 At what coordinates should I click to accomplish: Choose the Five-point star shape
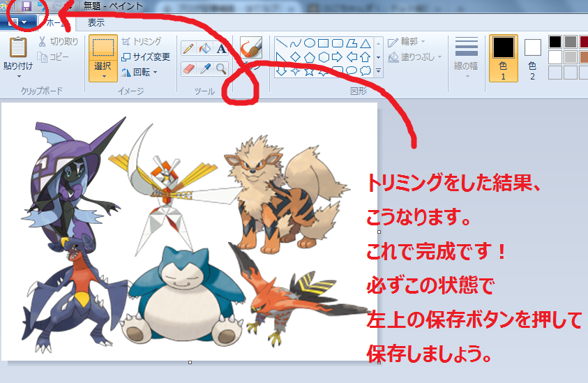(x=310, y=71)
